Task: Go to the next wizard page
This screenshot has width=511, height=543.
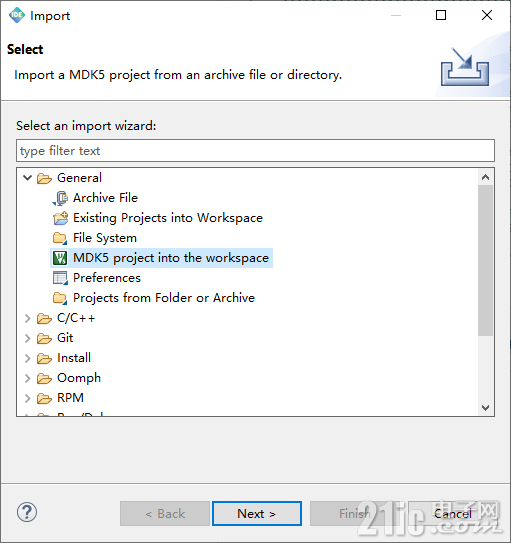Action: [257, 514]
